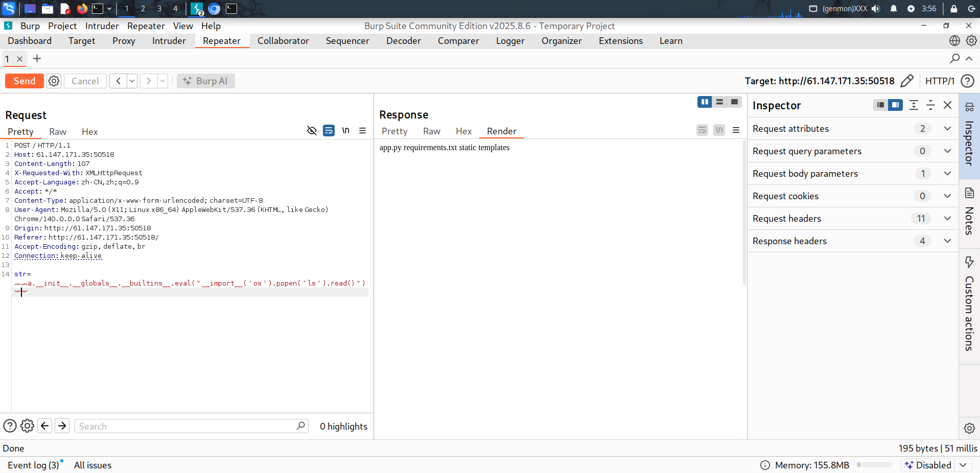Click the volume icon in system tray
The image size is (980, 473).
tap(876, 8)
